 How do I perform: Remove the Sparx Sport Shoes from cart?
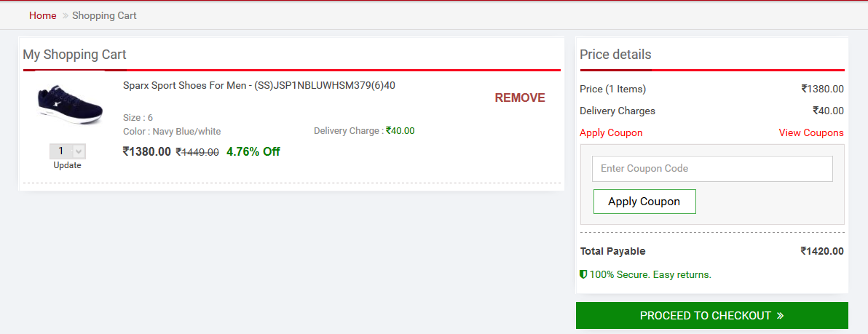pos(519,98)
